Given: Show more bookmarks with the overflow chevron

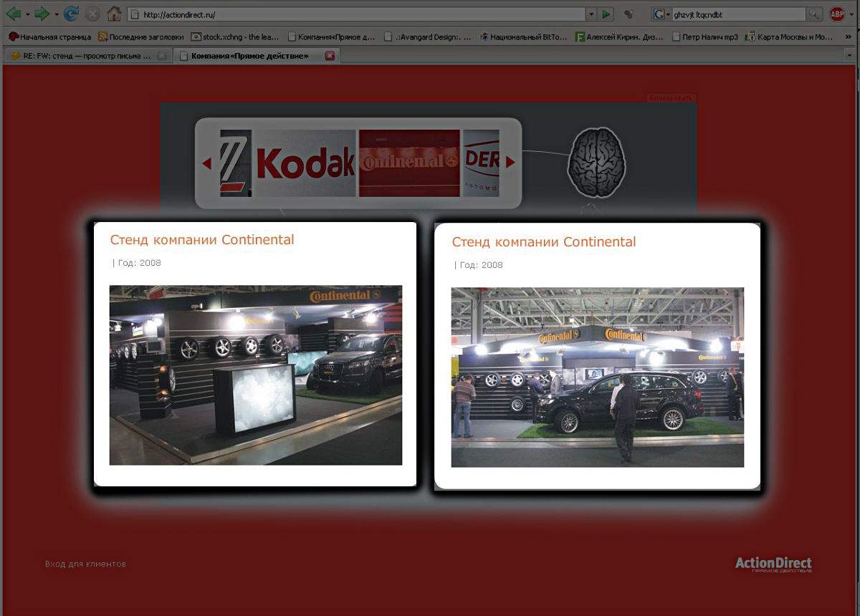Looking at the screenshot, I should [849, 37].
